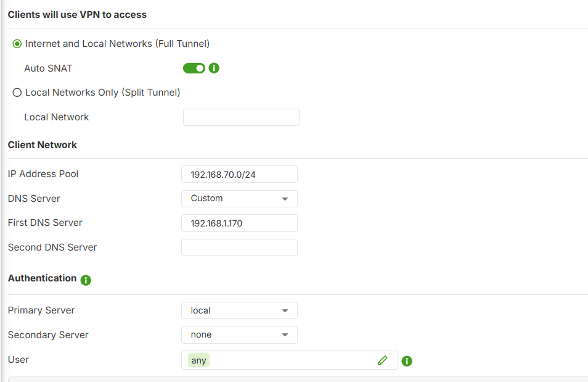
Task: Select Local Networks Only (Split Tunnel)
Action: tap(17, 93)
